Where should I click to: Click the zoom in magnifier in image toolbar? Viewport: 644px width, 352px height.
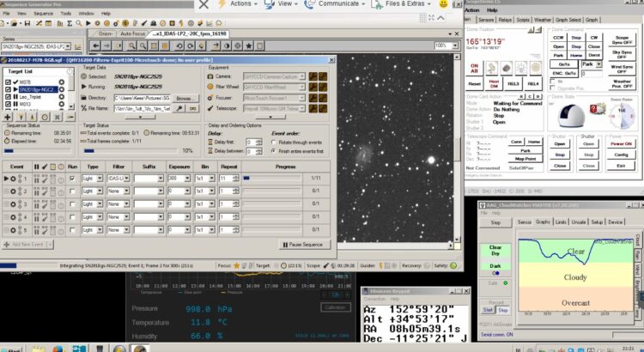(131, 46)
